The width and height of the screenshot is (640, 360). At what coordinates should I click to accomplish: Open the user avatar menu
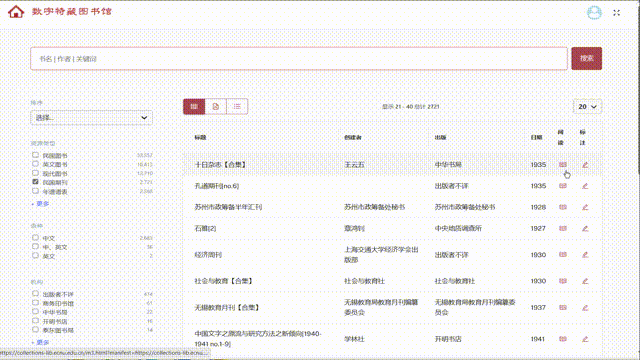(x=594, y=13)
